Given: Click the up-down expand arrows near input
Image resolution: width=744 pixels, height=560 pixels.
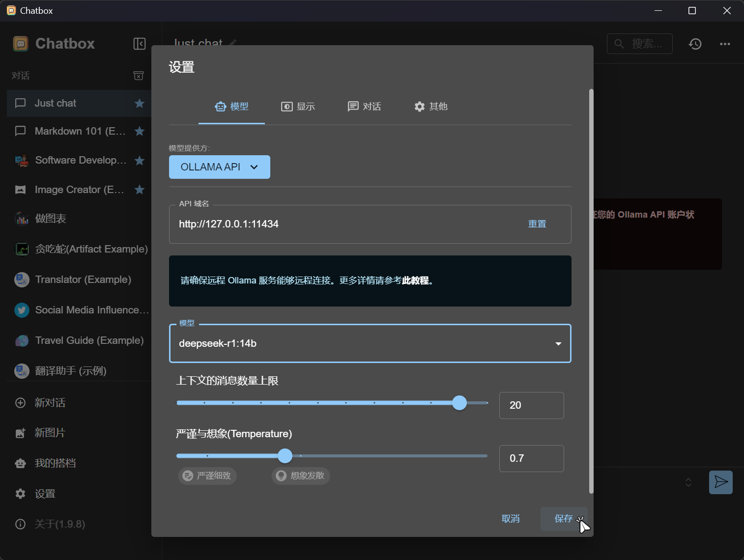Looking at the screenshot, I should tap(688, 482).
